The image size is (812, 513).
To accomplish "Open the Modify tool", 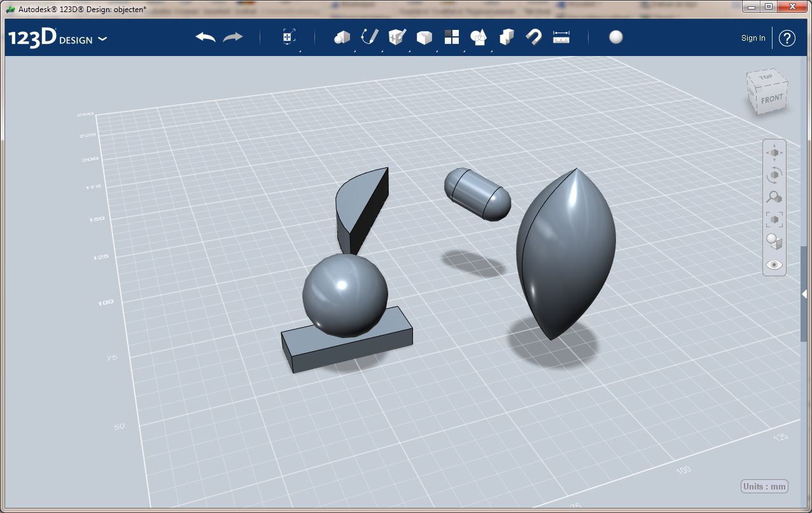I will point(424,38).
